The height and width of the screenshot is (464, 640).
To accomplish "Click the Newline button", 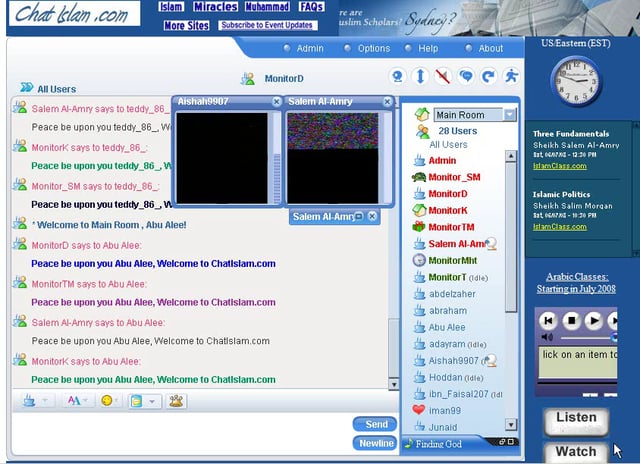I will click(375, 443).
